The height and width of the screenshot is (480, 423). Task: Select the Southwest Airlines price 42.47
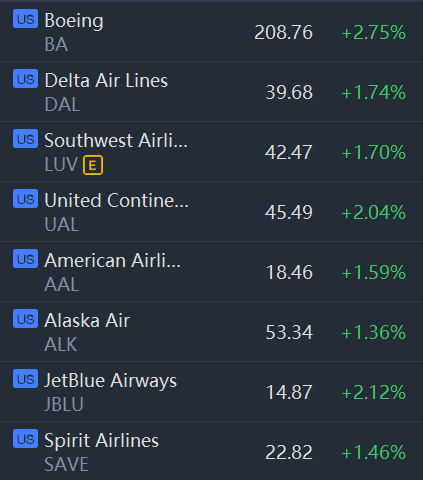(289, 152)
